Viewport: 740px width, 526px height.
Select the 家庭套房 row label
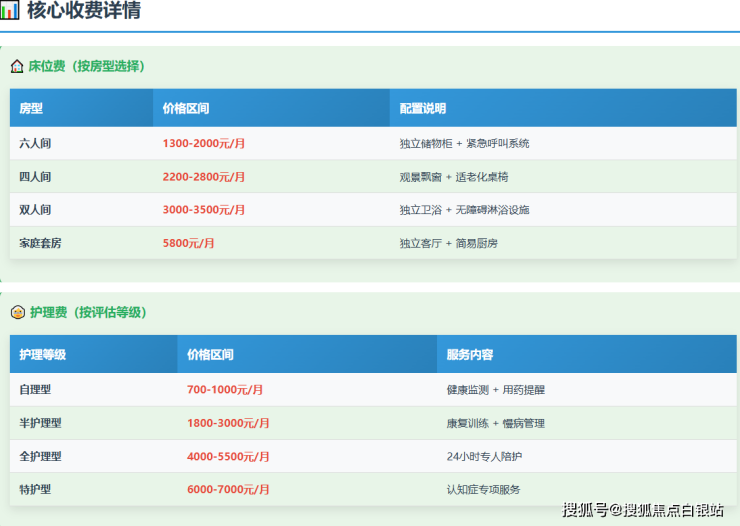coord(40,243)
